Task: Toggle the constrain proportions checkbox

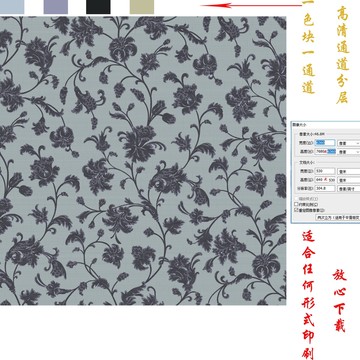Action: click(296, 204)
